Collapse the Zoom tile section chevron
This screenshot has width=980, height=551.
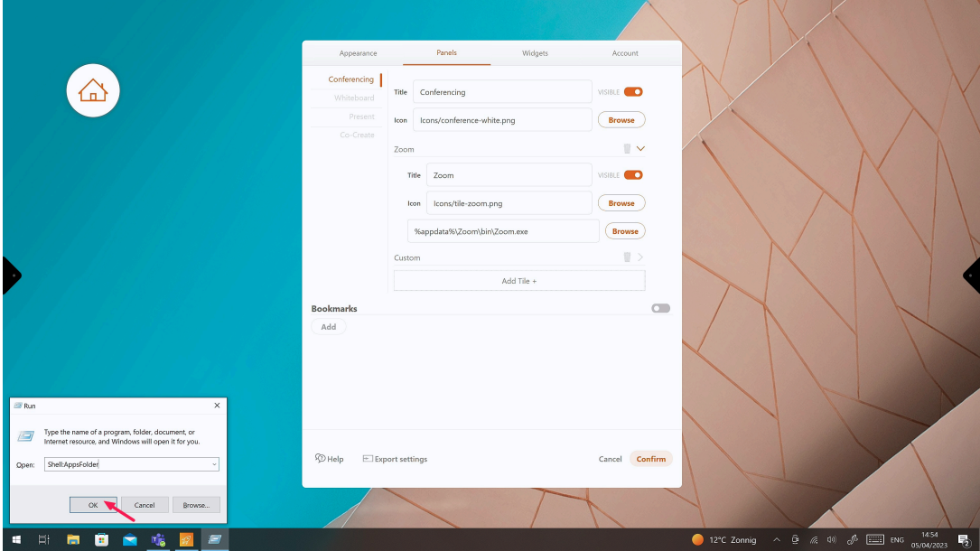(641, 149)
